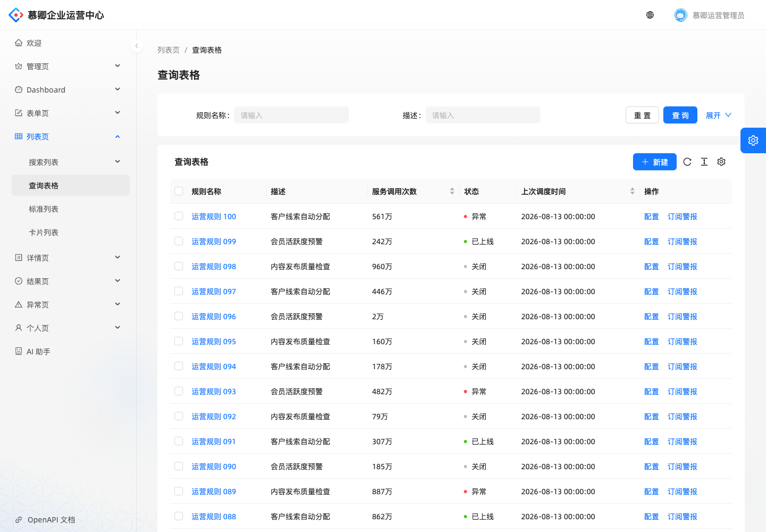Open the 运营规则 088 link
This screenshot has width=766, height=532.
coord(214,517)
